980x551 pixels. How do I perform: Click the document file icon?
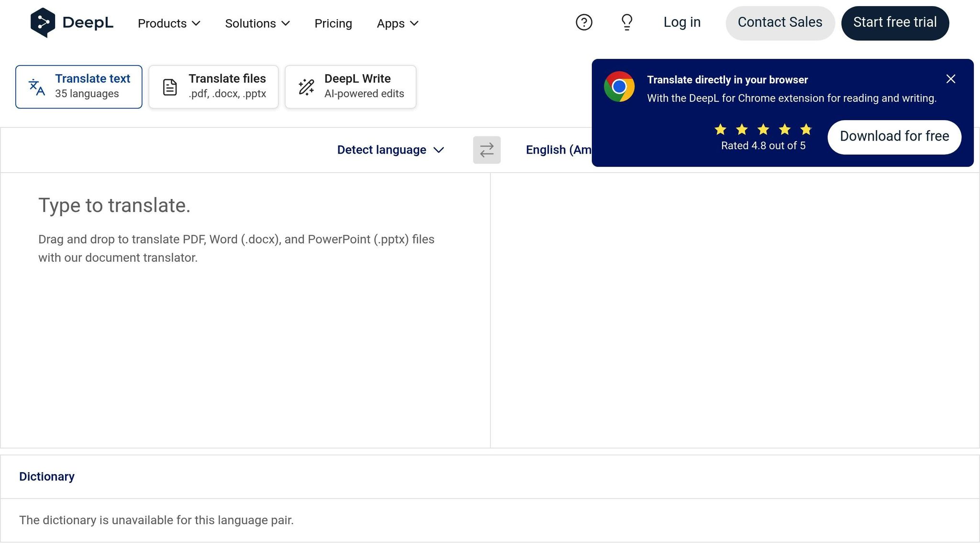pyautogui.click(x=170, y=87)
